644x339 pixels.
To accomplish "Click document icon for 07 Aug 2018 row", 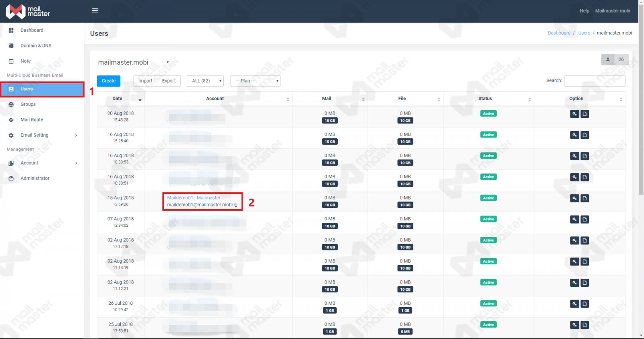I will 585,220.
